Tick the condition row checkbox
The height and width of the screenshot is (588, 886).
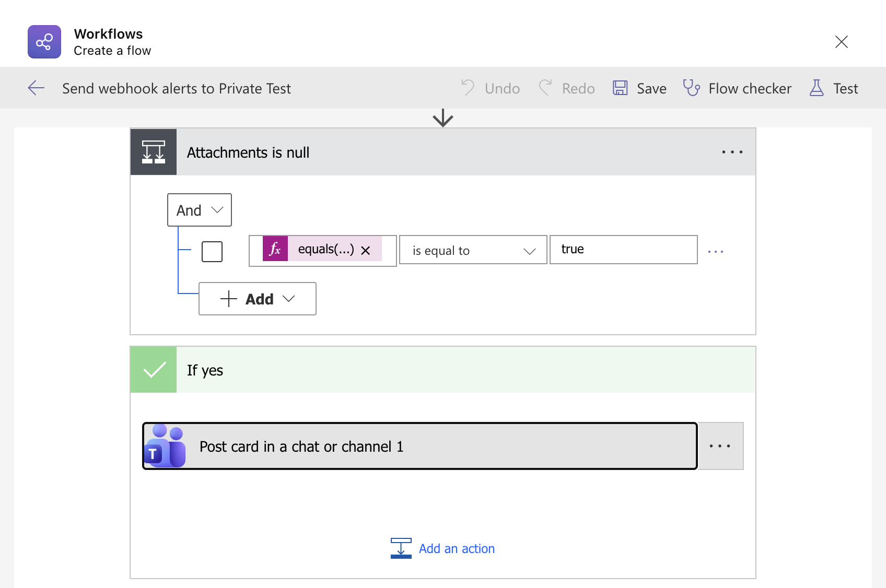pos(212,252)
